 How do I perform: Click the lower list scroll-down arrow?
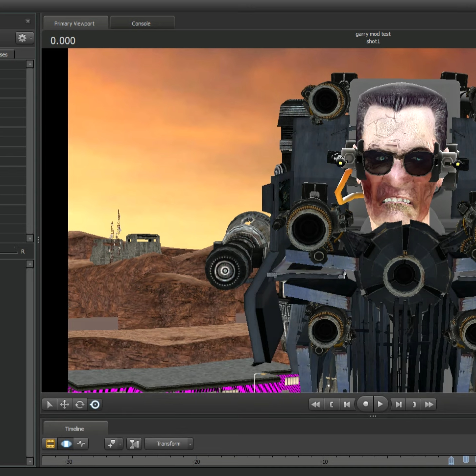(x=30, y=461)
